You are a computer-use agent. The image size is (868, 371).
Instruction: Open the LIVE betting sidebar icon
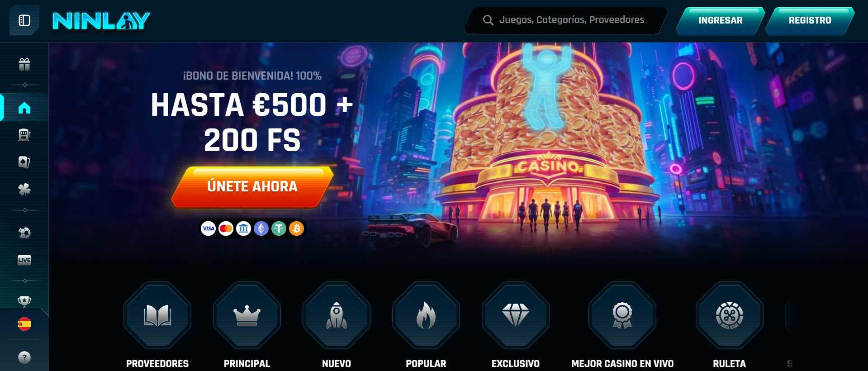[x=24, y=260]
